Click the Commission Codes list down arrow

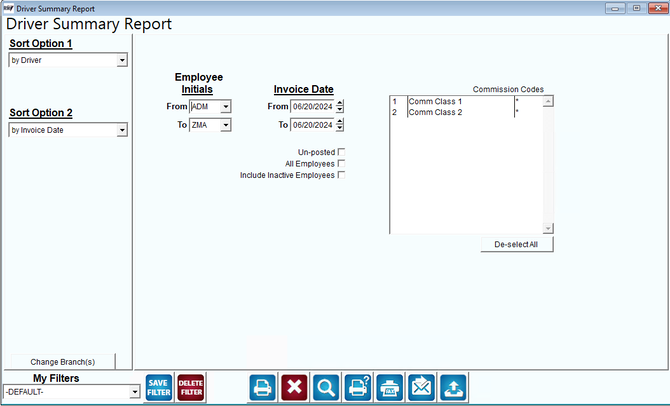(x=548, y=228)
